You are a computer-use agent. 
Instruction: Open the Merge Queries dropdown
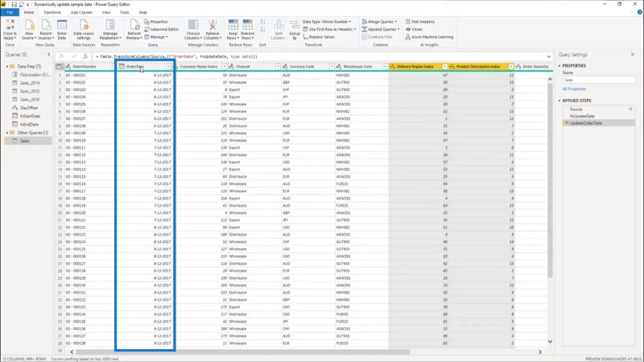coord(379,22)
